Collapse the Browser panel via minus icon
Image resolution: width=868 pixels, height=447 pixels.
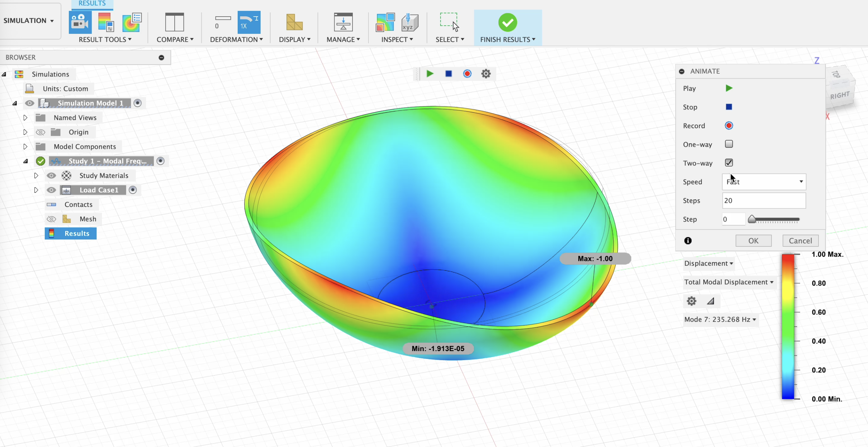[161, 58]
